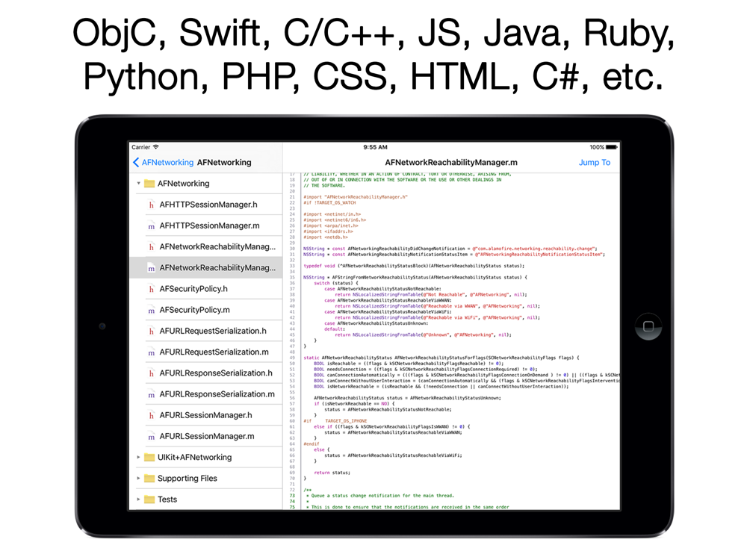This screenshot has height=560, width=747.
Task: Open the unselected AFNetworkReachabilityManager header row
Action: (206, 246)
